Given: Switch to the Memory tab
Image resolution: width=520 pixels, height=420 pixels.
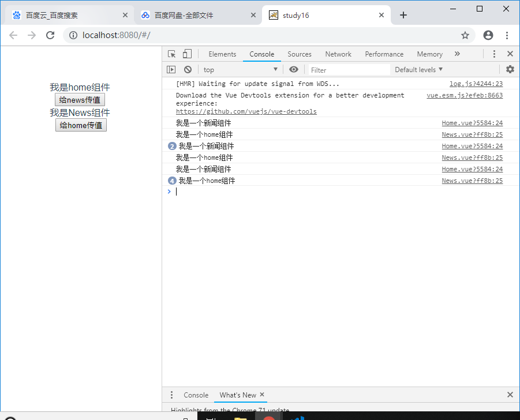Looking at the screenshot, I should click(x=430, y=54).
